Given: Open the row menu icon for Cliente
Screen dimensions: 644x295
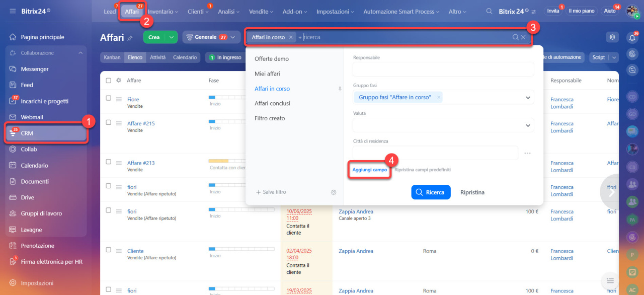Looking at the screenshot, I should [x=119, y=250].
